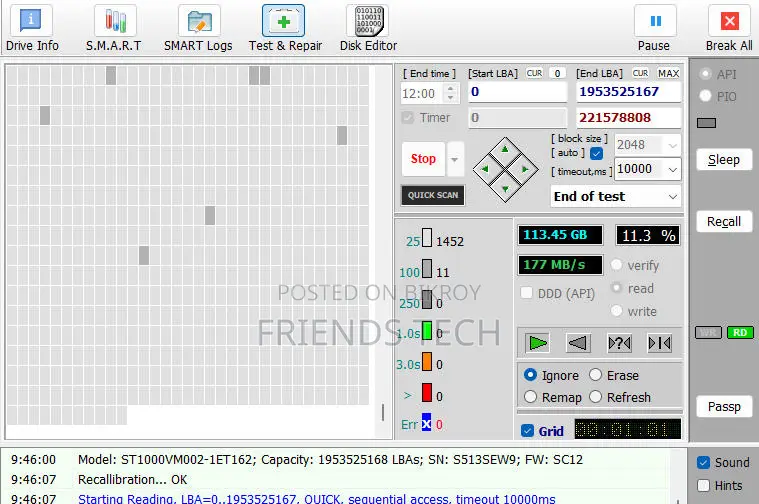The height and width of the screenshot is (504, 759).
Task: Click the CUR button next to End LBA
Action: tap(640, 73)
